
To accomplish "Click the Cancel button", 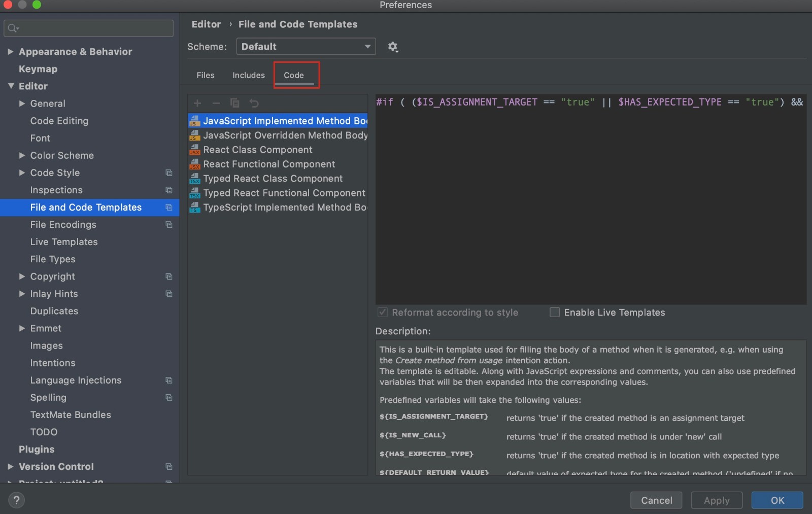I will (656, 500).
